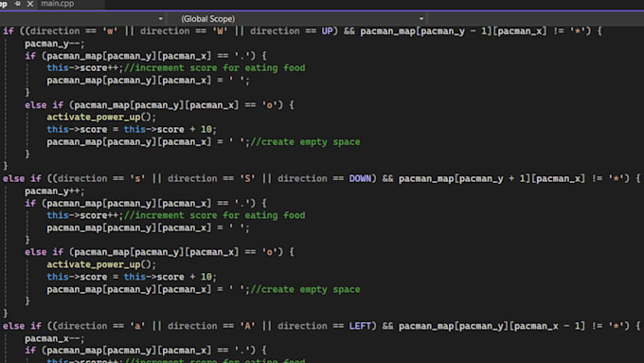Click the DOWN constant in else-if condition
644x363 pixels.
[x=360, y=178]
